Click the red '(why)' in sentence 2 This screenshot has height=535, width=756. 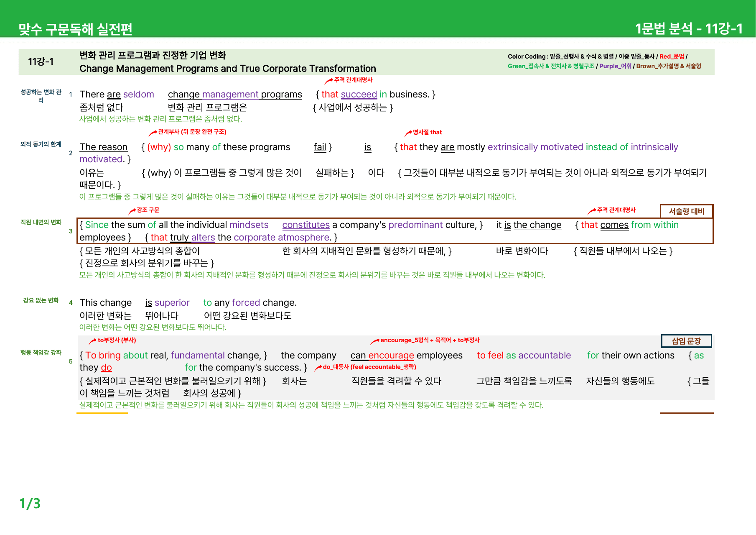(159, 147)
